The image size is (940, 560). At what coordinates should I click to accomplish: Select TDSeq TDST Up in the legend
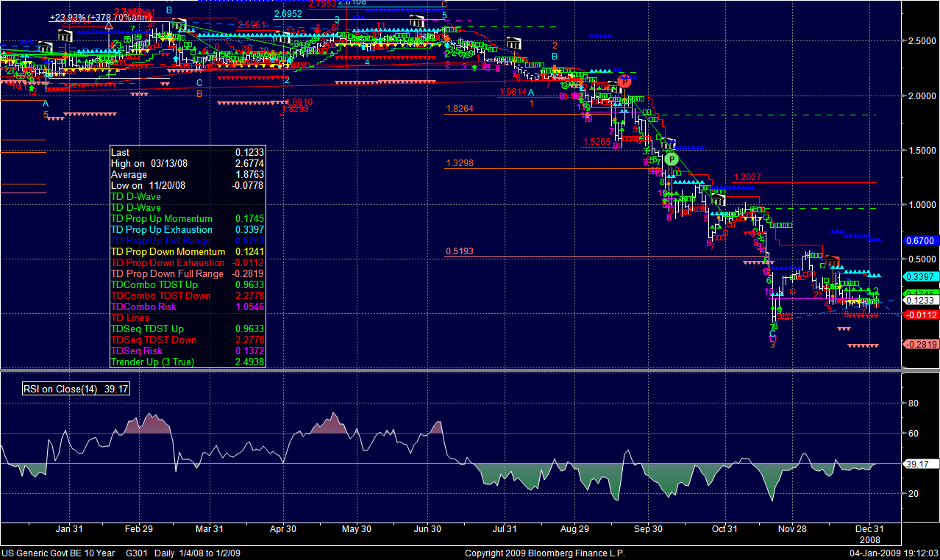[x=187, y=329]
